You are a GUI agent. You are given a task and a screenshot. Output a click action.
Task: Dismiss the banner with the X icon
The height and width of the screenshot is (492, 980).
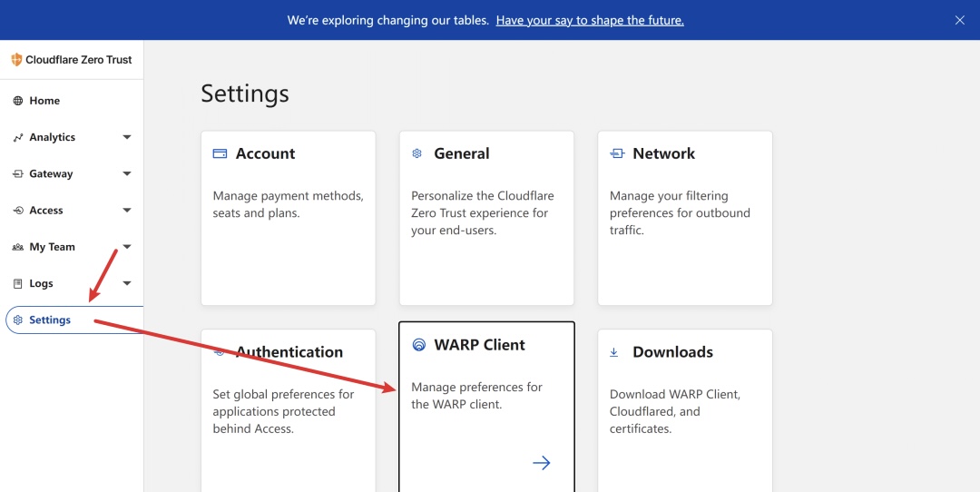tap(960, 20)
